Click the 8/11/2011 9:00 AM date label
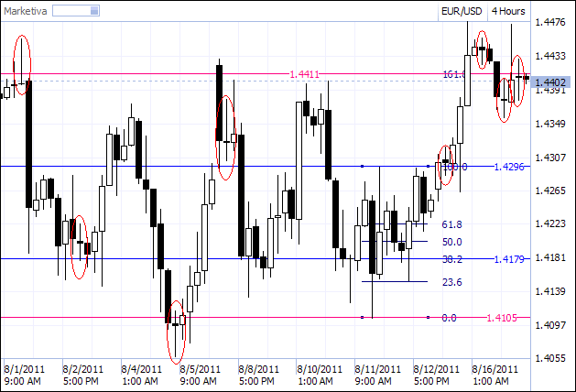 point(377,376)
